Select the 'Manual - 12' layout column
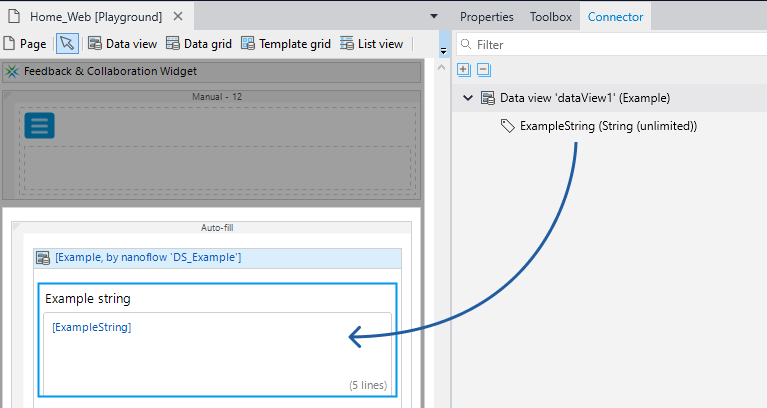The width and height of the screenshot is (767, 408). click(217, 97)
